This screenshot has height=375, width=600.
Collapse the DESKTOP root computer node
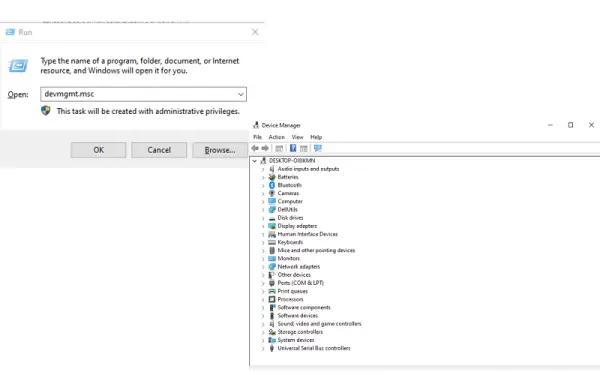tap(254, 161)
